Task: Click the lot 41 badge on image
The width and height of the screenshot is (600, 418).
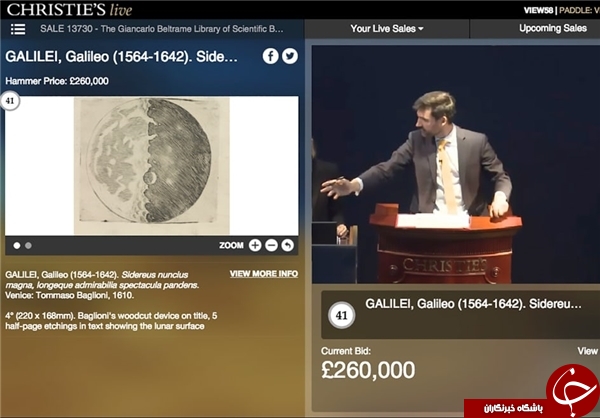Action: click(x=10, y=101)
